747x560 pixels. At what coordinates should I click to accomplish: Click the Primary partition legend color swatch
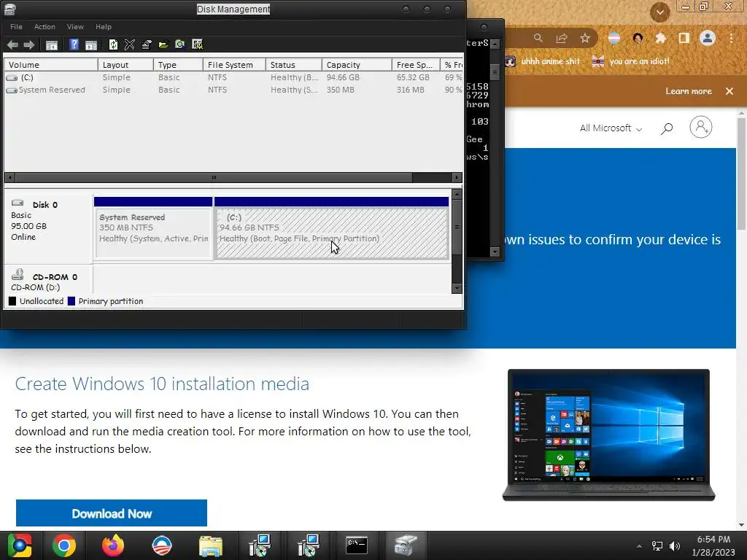click(71, 301)
